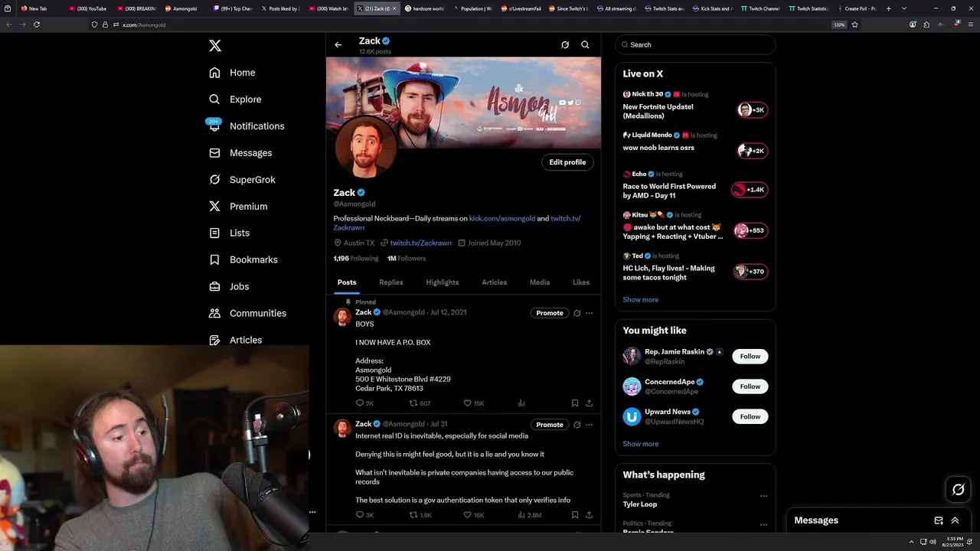The height and width of the screenshot is (551, 980).
Task: Click the Bookmarks icon in sidebar
Action: 215,259
